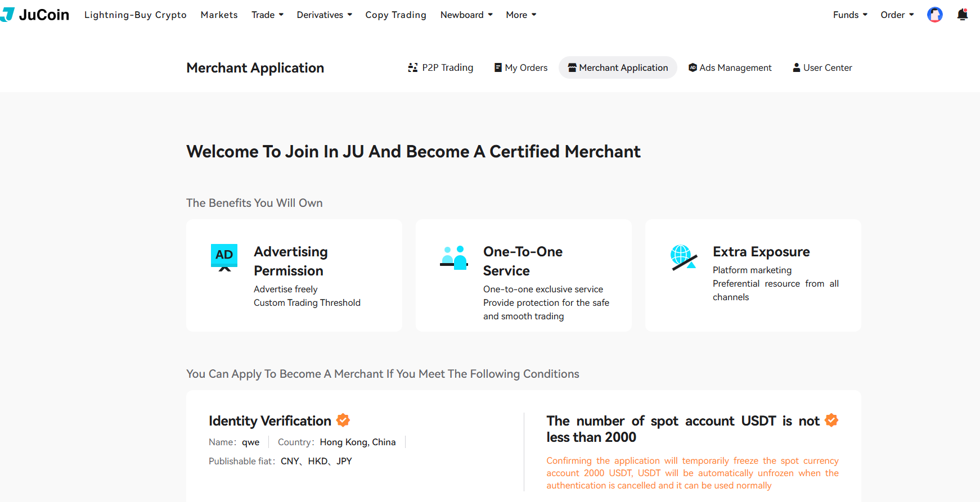Click the Platform marketing text

(x=752, y=270)
